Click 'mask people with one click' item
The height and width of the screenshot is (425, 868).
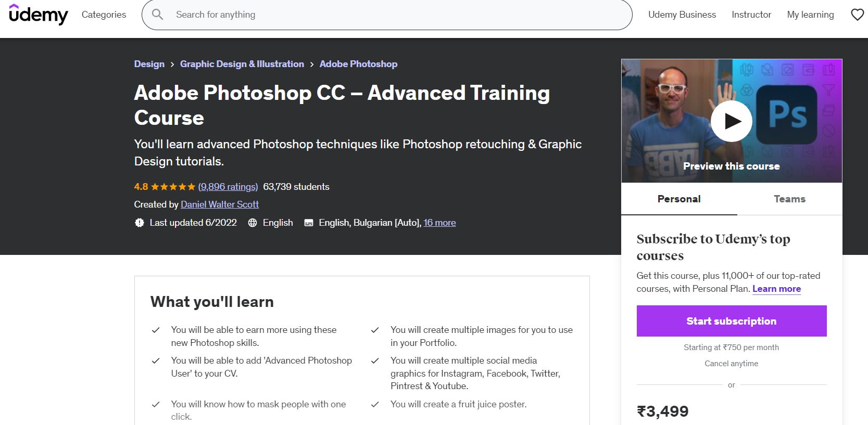click(258, 410)
